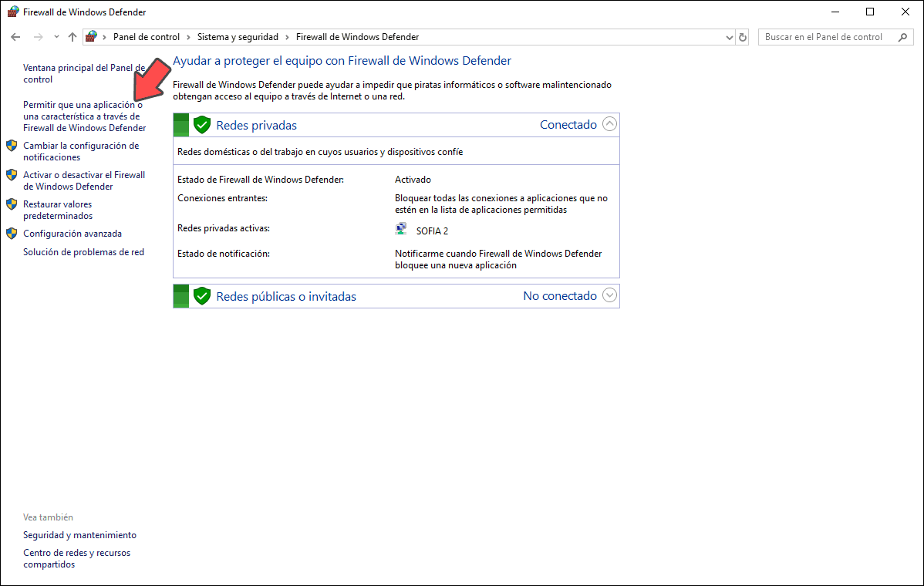Click the Control Panel icon in the breadcrumb bar

click(91, 36)
